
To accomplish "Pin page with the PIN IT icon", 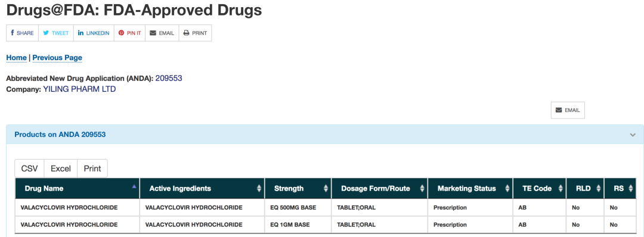I will pyautogui.click(x=130, y=33).
